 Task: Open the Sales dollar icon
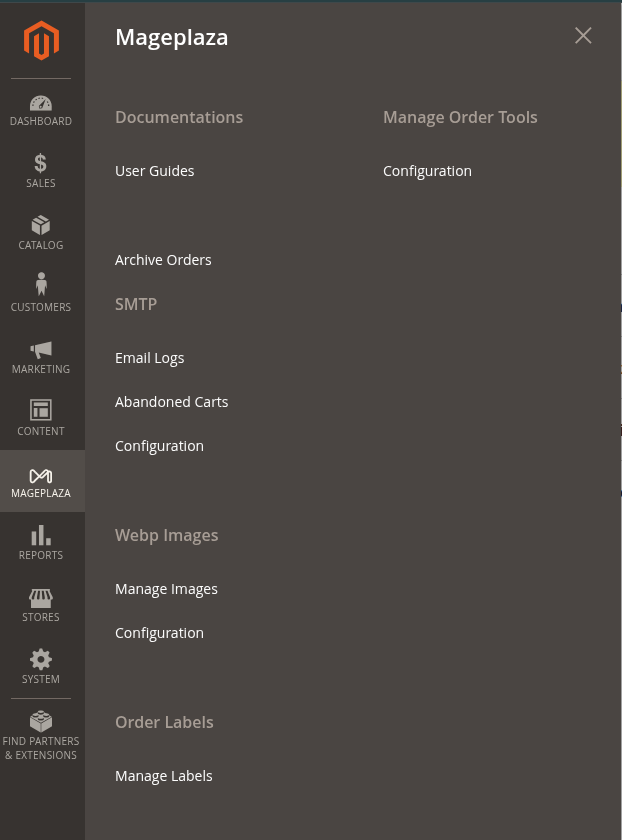click(x=41, y=164)
